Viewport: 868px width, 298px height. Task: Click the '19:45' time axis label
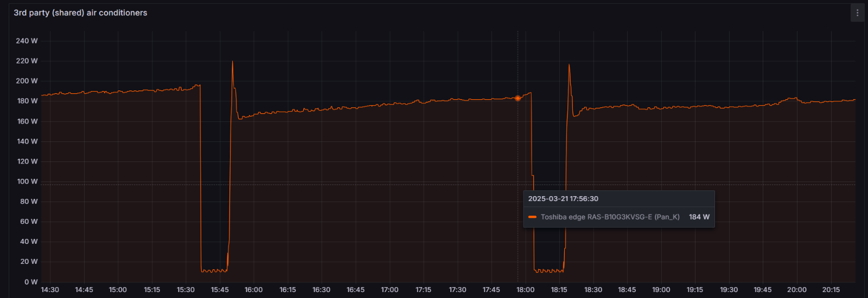pyautogui.click(x=763, y=290)
